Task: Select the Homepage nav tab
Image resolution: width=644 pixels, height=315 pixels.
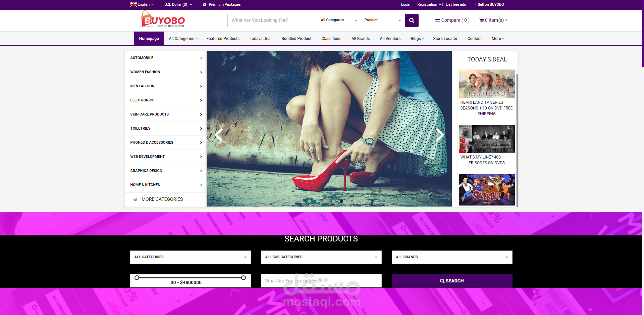Action: click(149, 39)
